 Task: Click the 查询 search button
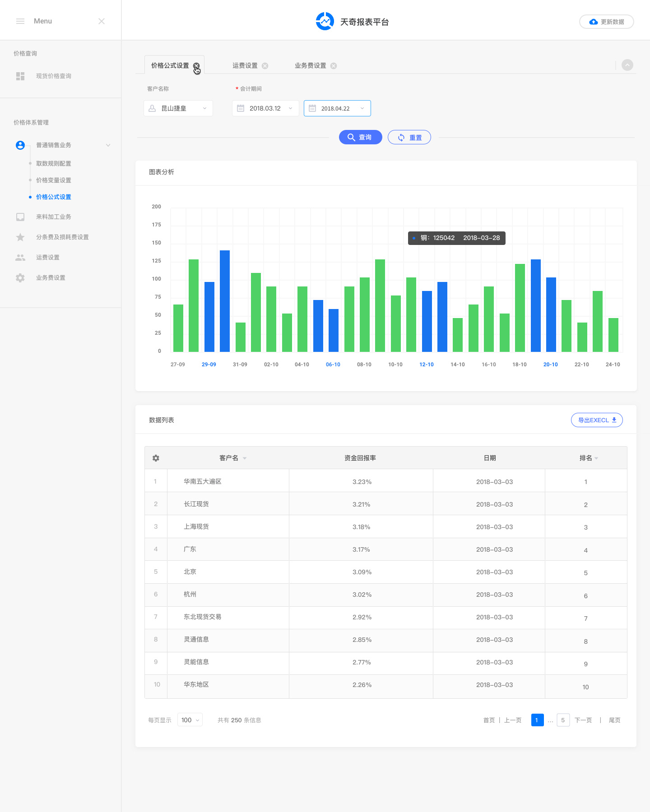(361, 137)
